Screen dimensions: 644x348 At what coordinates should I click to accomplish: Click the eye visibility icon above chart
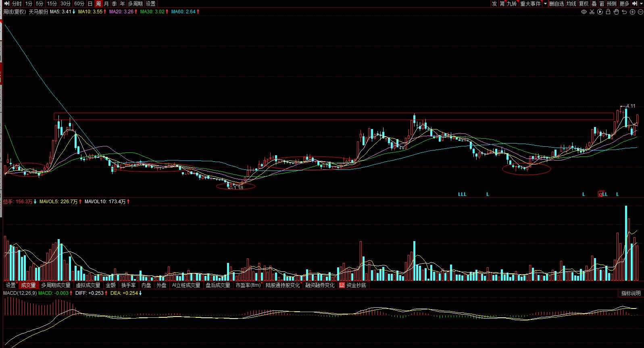click(584, 12)
